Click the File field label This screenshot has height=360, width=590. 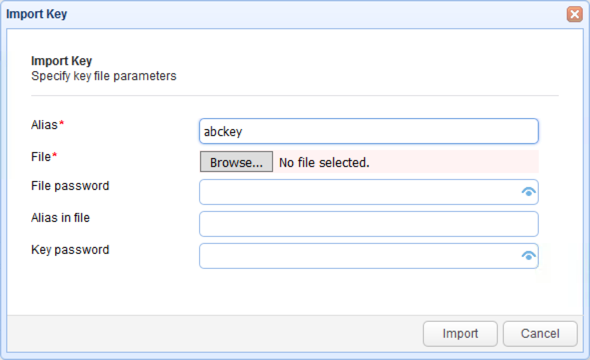coord(41,156)
